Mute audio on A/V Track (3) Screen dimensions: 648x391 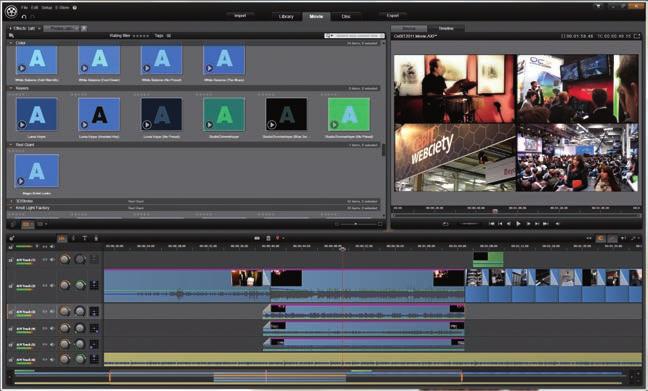click(x=52, y=312)
